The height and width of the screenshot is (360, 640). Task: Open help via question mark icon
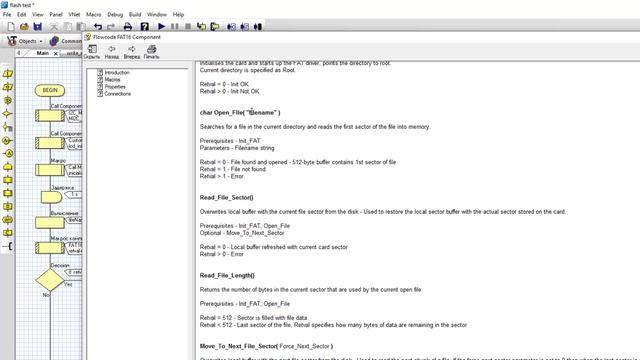pos(144,27)
